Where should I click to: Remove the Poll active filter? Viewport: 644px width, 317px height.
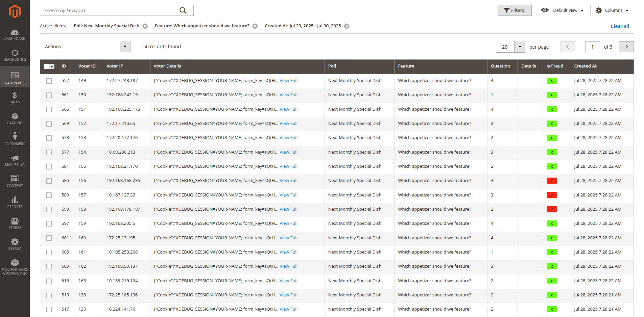tap(145, 26)
